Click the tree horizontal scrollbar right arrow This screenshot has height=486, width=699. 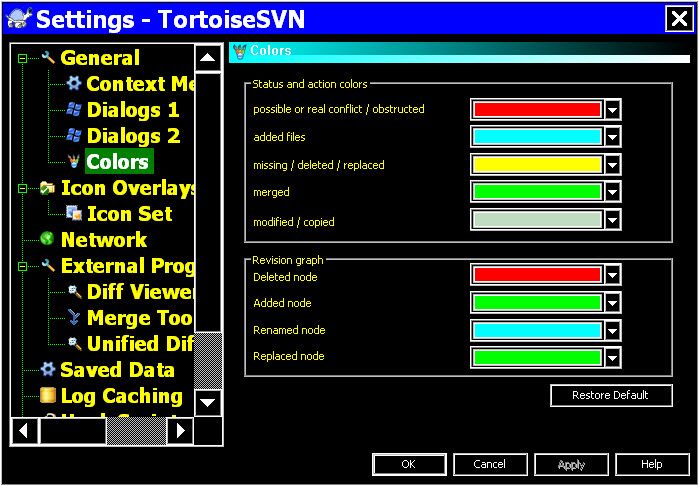180,431
